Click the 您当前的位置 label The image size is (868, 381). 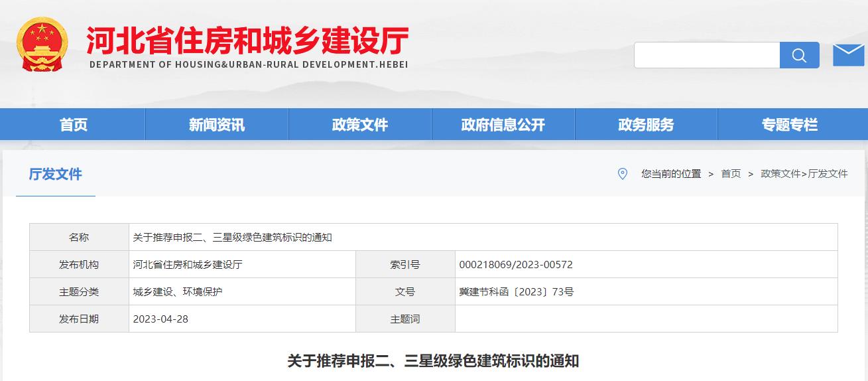click(671, 173)
